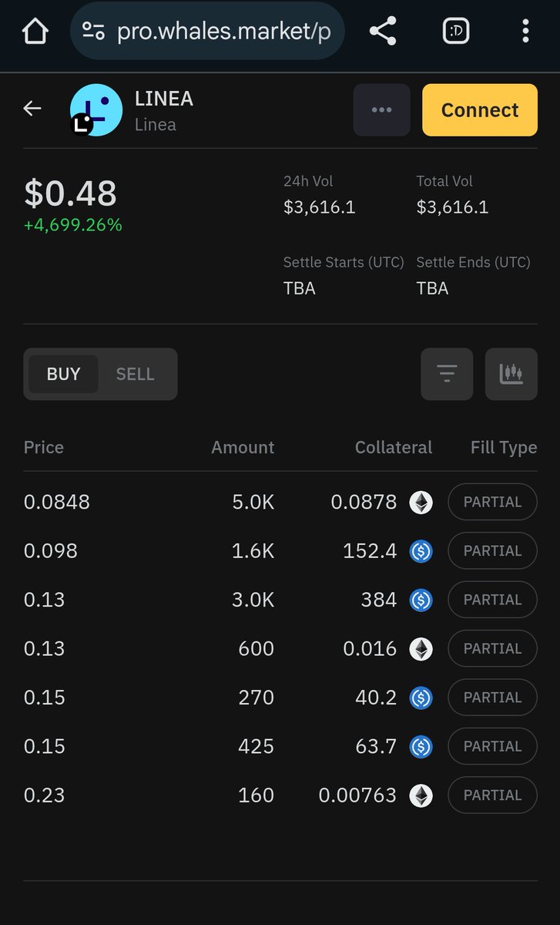This screenshot has height=925, width=560.
Task: Click the Settle Ends (UTC) label
Action: tap(474, 262)
